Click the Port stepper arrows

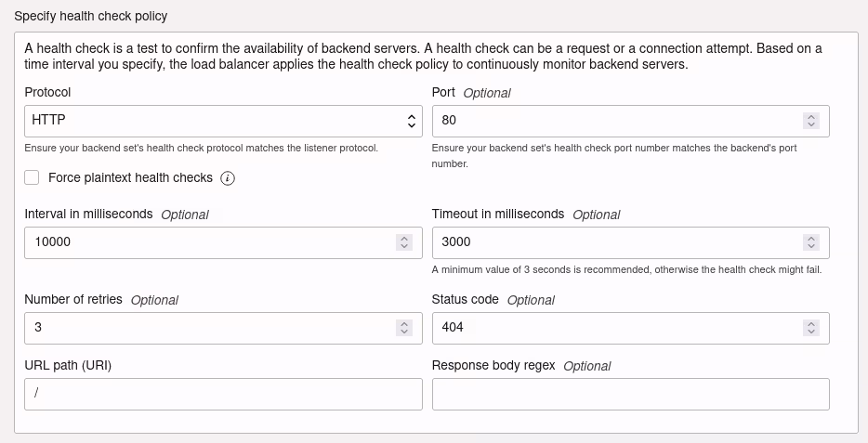(x=811, y=121)
